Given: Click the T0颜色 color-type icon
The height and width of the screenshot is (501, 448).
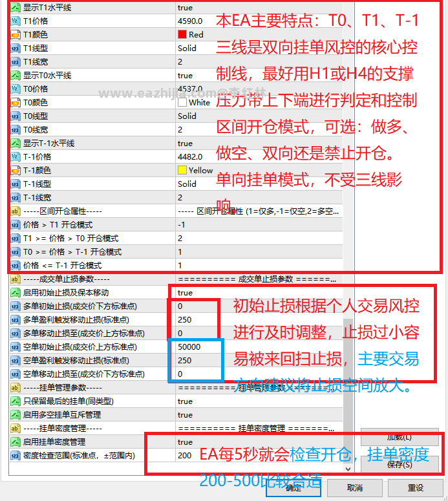Looking at the screenshot, I should point(16,103).
